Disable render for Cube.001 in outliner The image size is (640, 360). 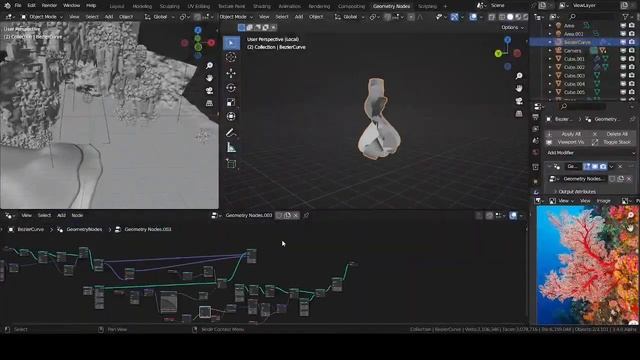[632, 59]
